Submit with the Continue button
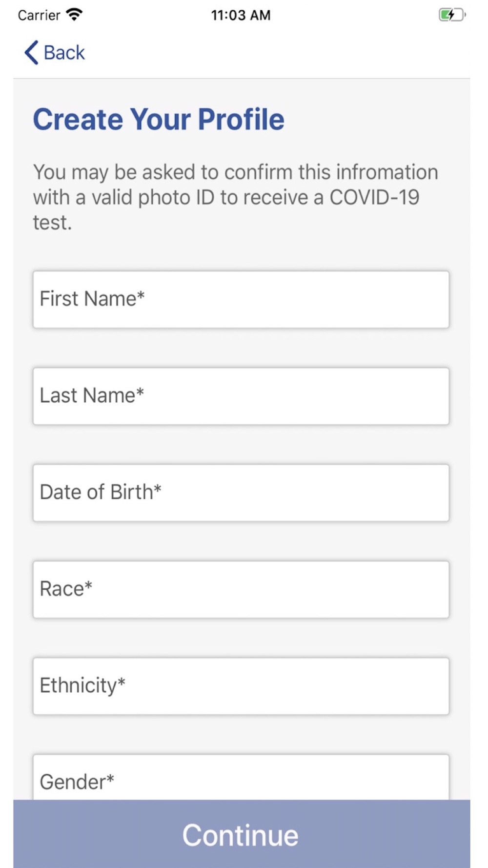This screenshot has width=488, height=868. tap(242, 834)
